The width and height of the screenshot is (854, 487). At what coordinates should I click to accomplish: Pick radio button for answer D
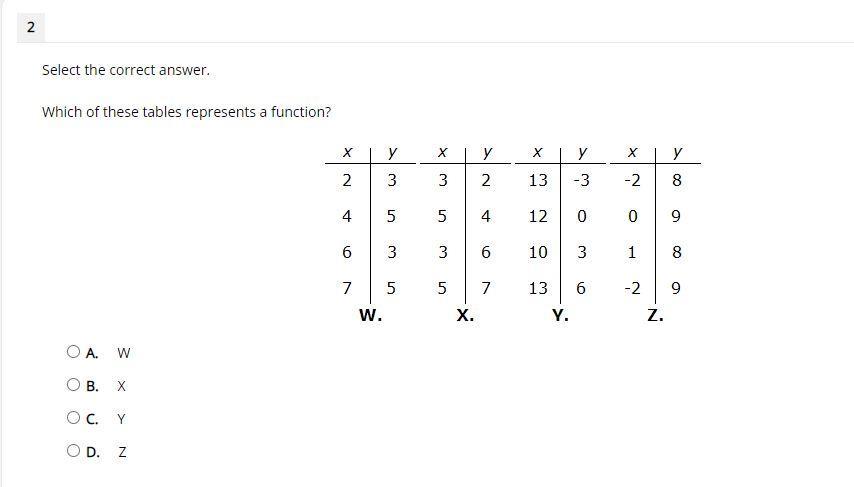pos(74,451)
